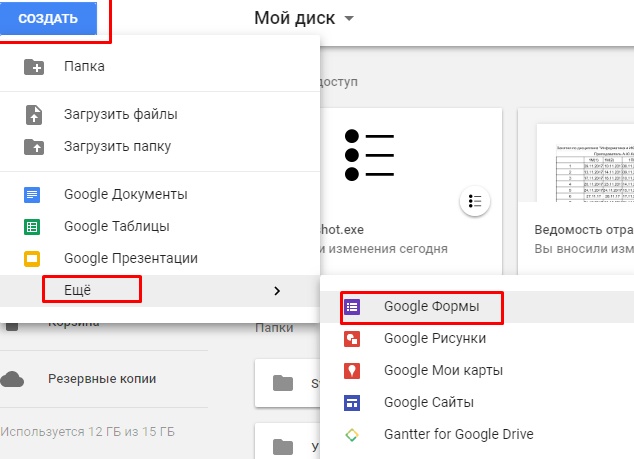Click the blue СОЗДАТЬ button

click(x=48, y=19)
